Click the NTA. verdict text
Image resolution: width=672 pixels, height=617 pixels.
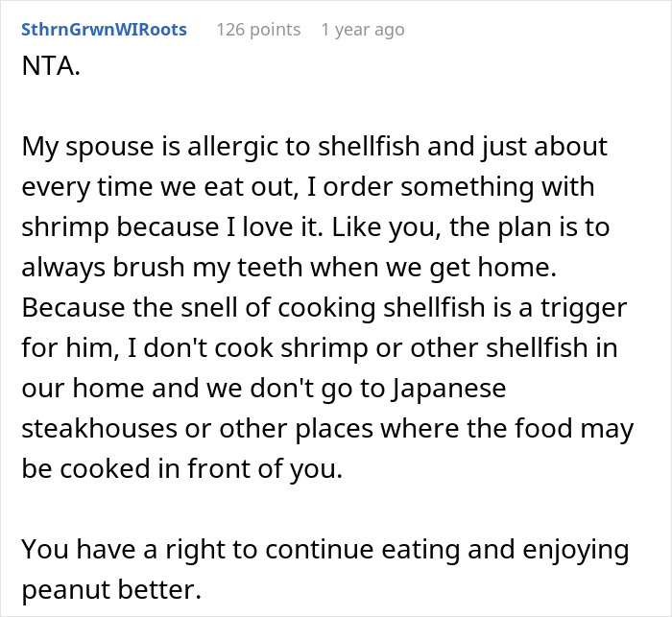[51, 66]
